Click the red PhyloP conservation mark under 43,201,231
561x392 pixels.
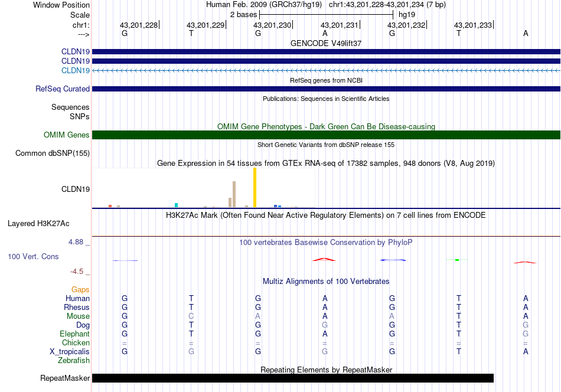point(324,259)
